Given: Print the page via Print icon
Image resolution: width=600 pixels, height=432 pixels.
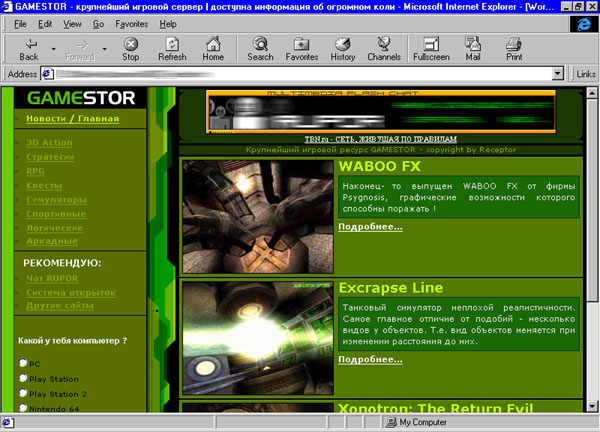Looking at the screenshot, I should point(514,49).
